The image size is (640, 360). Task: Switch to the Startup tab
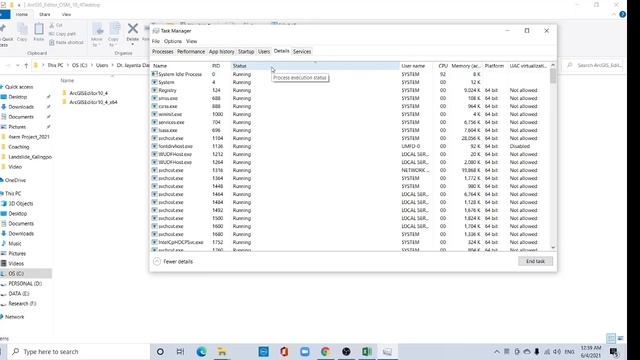pos(246,51)
